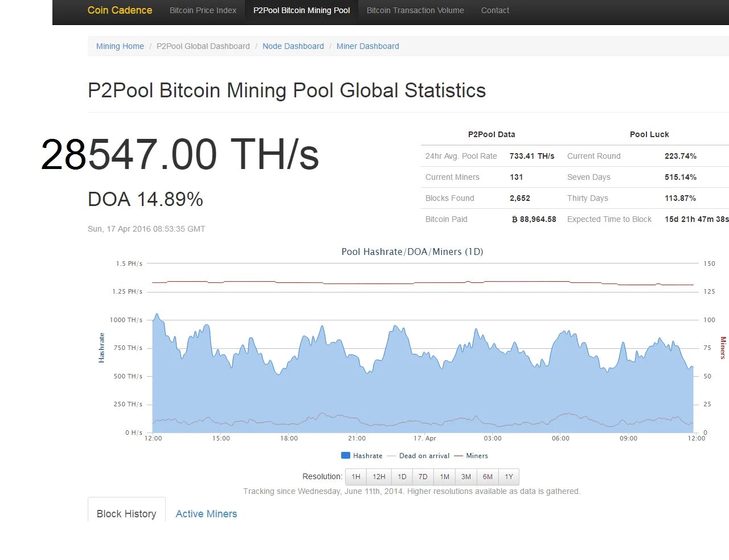Click the blue Hashrate legend color swatch
Viewport: 729px width, 560px height.
pyautogui.click(x=345, y=455)
